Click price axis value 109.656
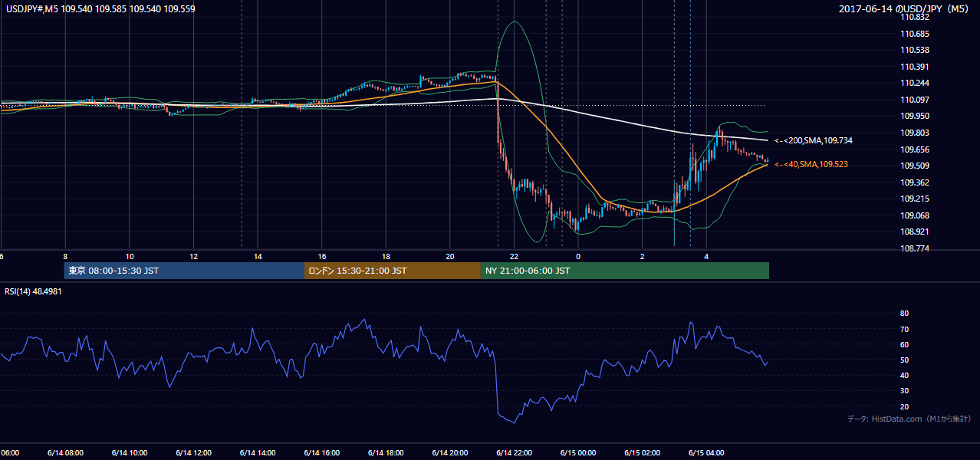 click(x=916, y=149)
